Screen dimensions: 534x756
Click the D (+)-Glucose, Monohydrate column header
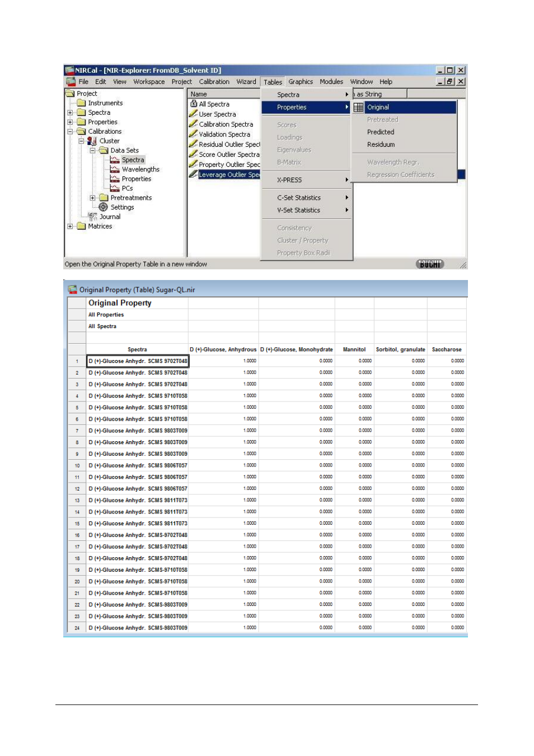pos(297,349)
